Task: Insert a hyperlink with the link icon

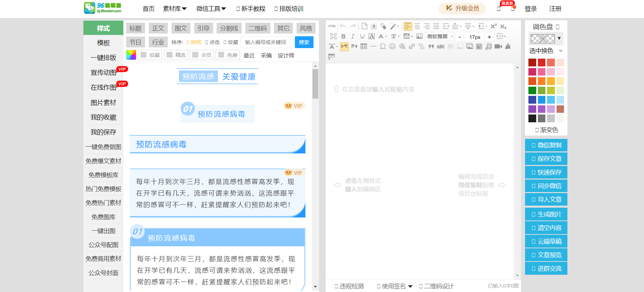Action: pos(412,46)
